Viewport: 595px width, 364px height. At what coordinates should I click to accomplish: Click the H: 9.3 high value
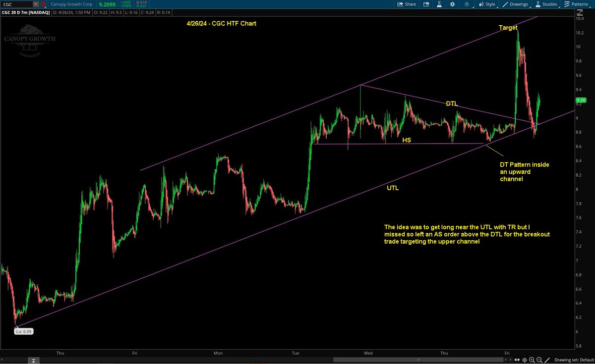pos(117,12)
